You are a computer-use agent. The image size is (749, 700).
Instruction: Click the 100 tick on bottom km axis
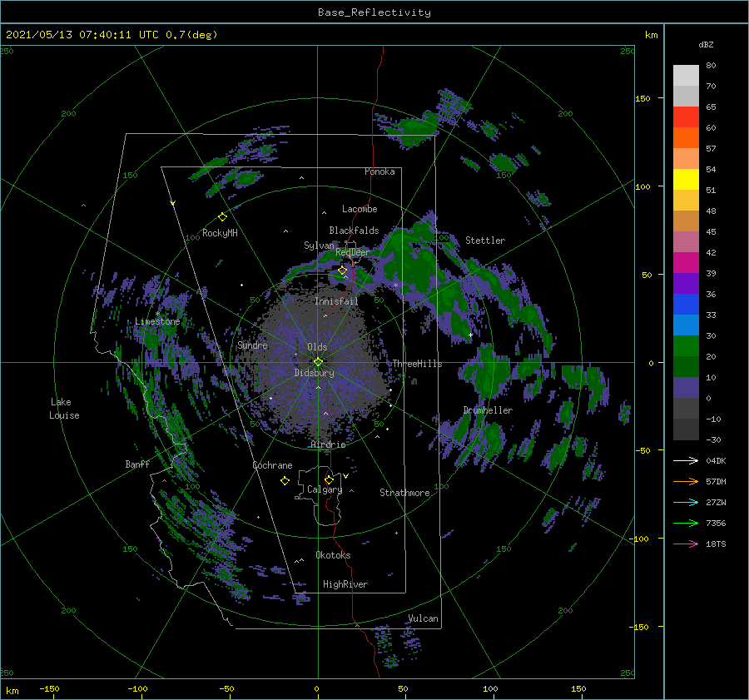[x=490, y=688]
